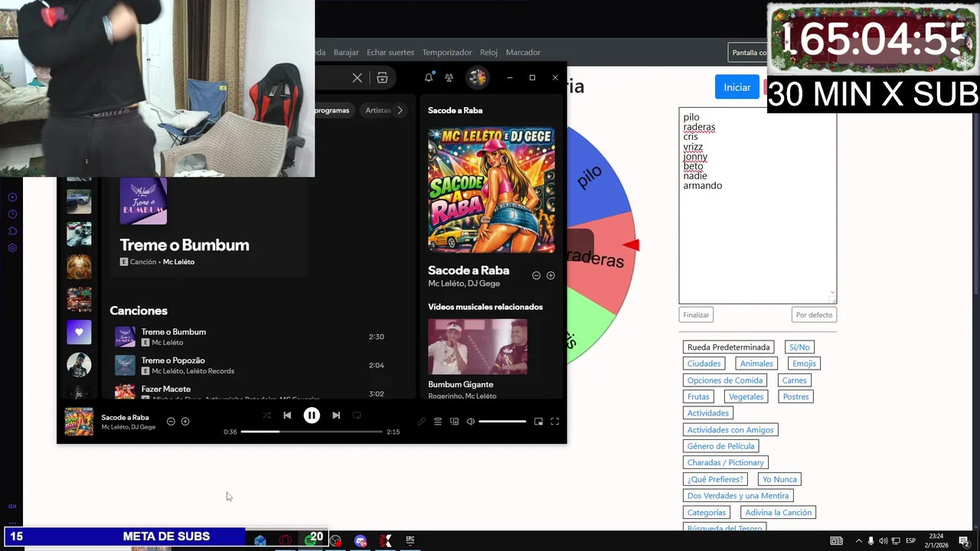
Task: Add to playlist in bottom player bar
Action: pyautogui.click(x=185, y=422)
